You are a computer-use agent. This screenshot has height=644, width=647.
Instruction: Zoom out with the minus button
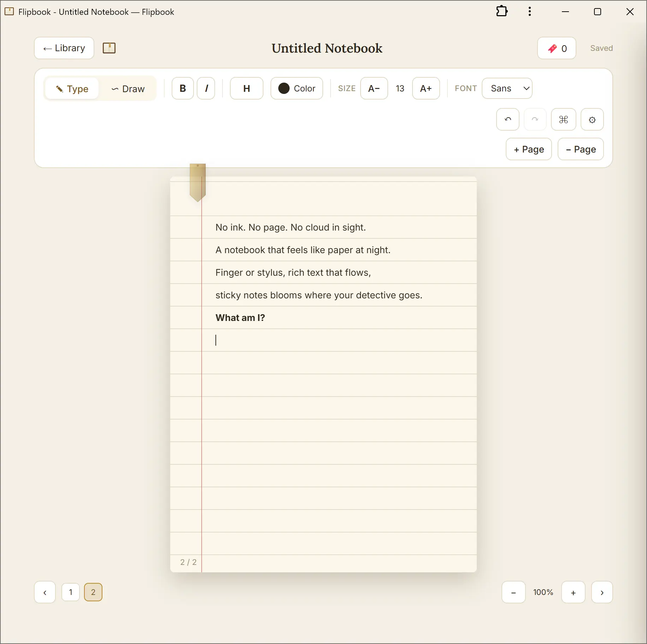[514, 592]
